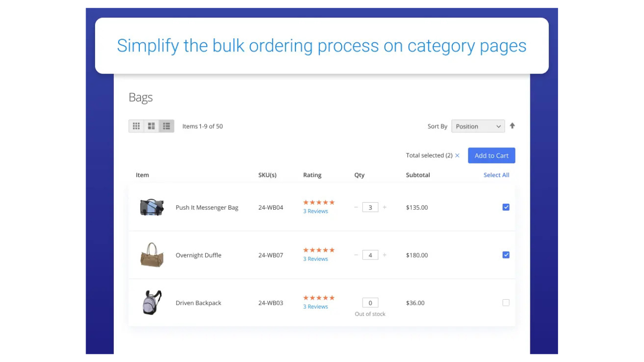The image size is (644, 362).
Task: Toggle sort direction arrow
Action: click(x=512, y=126)
